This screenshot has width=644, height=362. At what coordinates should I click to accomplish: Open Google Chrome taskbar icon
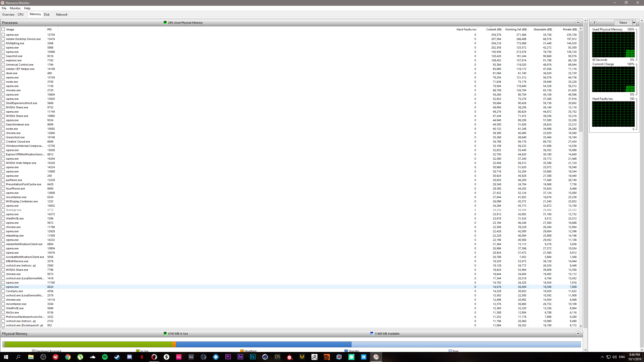coord(68,357)
